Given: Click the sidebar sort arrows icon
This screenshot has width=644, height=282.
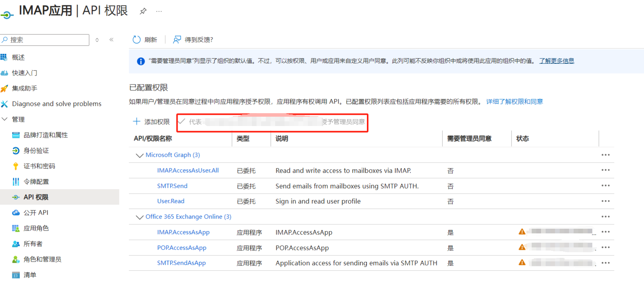Looking at the screenshot, I should (x=97, y=40).
